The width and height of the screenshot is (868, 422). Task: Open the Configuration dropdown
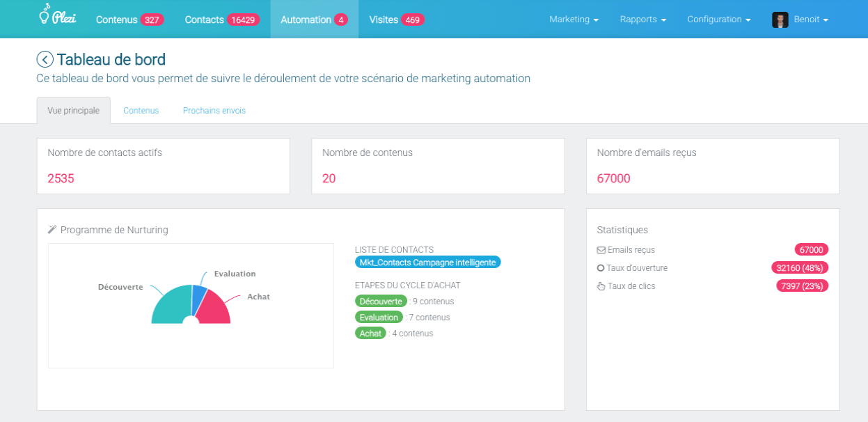pos(718,19)
